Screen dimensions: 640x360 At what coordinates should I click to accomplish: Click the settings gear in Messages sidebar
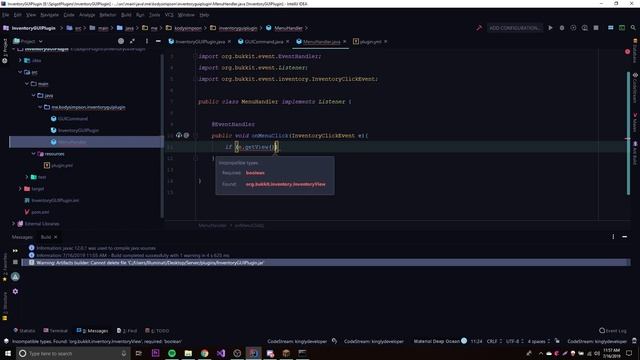(15, 291)
